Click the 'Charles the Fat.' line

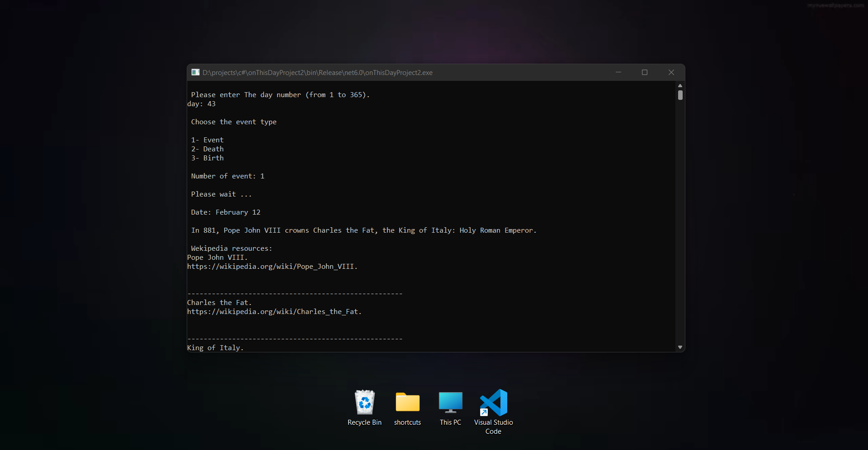(x=219, y=303)
